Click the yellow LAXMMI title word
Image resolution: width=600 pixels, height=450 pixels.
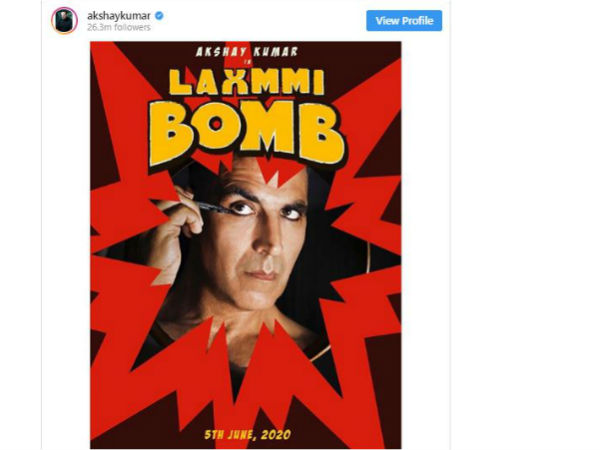[x=246, y=82]
